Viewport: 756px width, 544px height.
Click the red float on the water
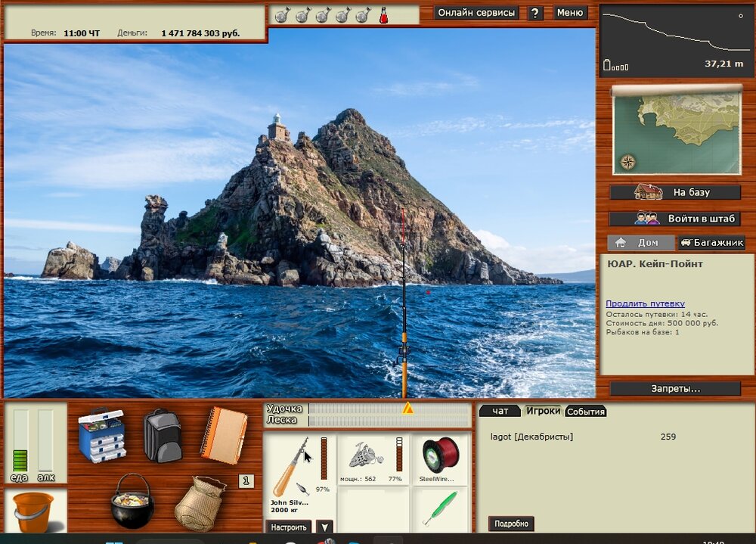428,292
